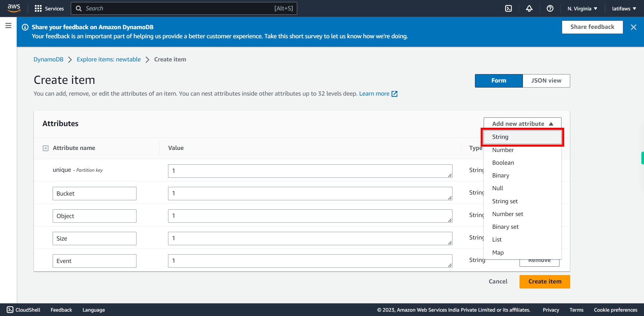Pick Number set attribute type
The height and width of the screenshot is (316, 644).
(x=522, y=214)
